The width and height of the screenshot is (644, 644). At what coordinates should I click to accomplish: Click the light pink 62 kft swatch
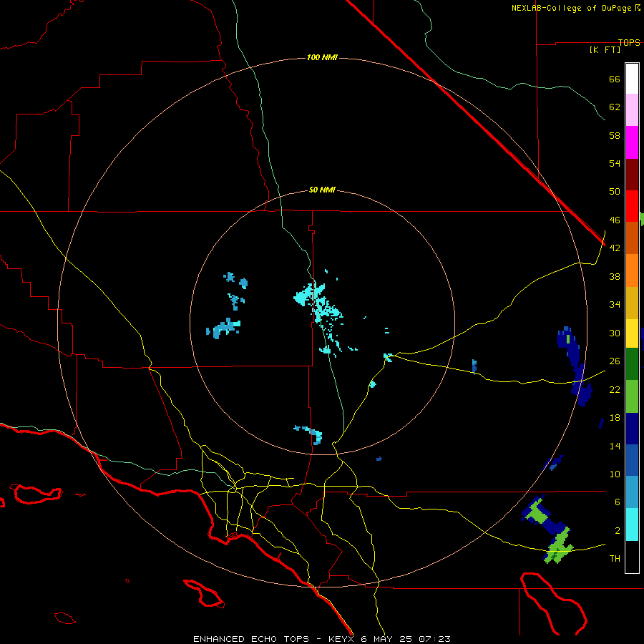[x=632, y=109]
